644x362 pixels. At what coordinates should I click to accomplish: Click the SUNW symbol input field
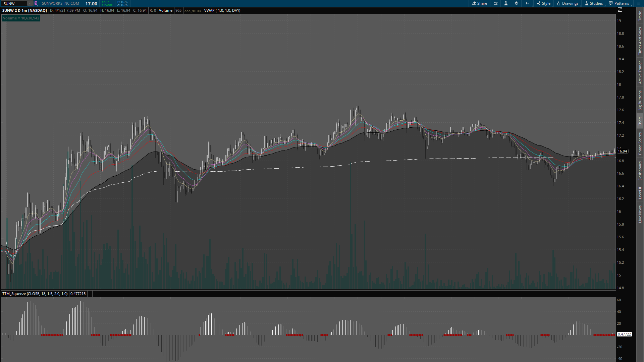14,3
